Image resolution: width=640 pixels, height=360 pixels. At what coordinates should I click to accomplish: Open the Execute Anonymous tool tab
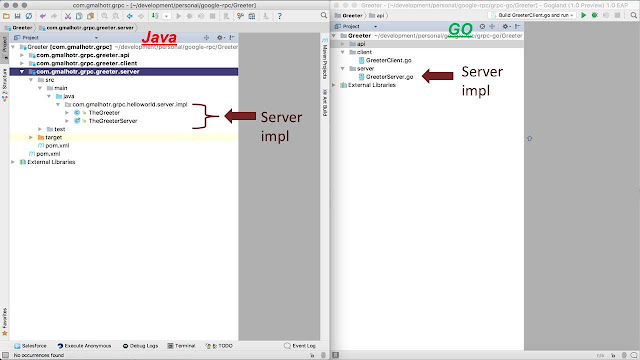(84, 346)
